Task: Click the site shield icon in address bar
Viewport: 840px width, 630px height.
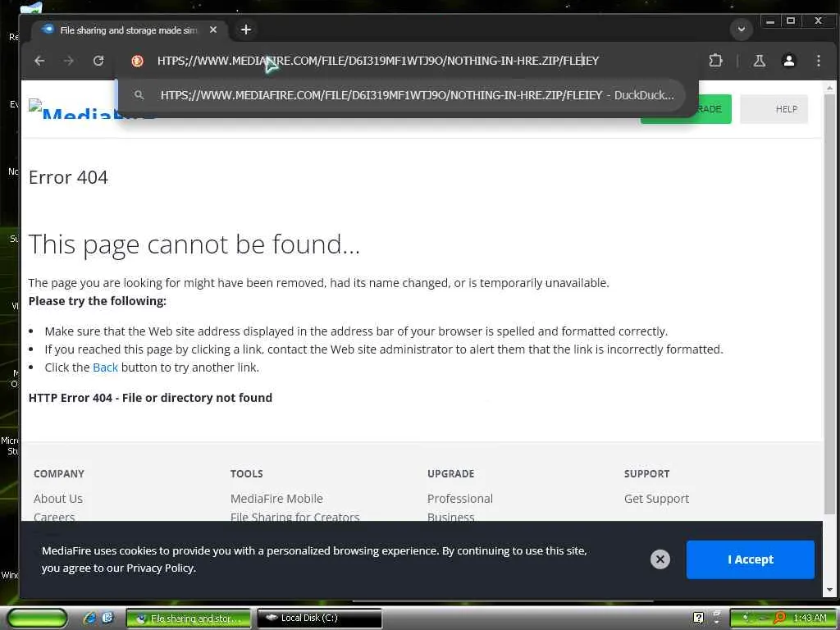Action: coord(137,61)
